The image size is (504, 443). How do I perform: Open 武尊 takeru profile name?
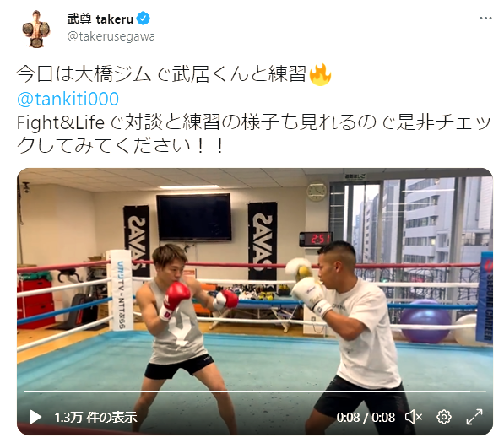point(100,19)
